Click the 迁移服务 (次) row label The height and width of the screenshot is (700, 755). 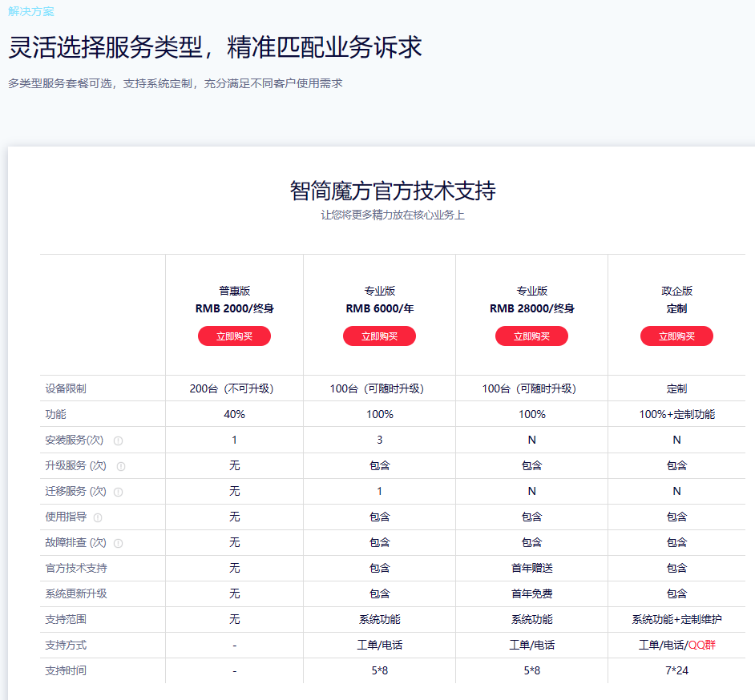(x=75, y=491)
